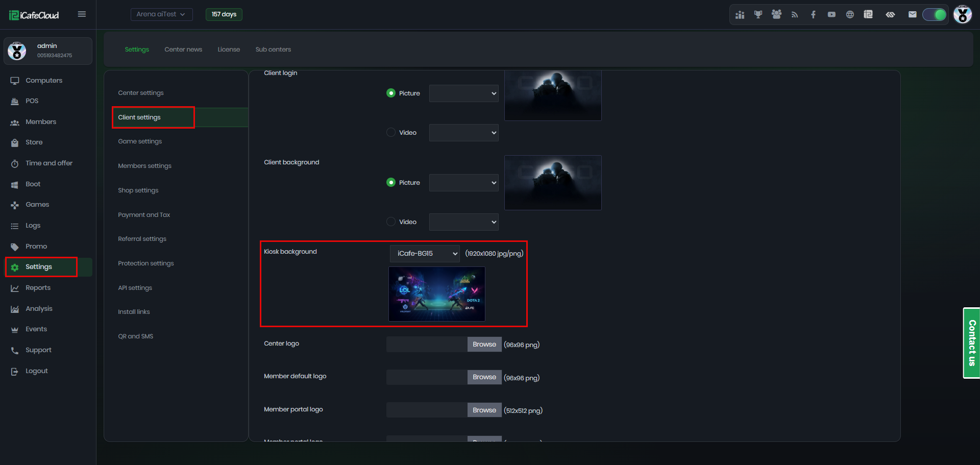Open API settings in the settings menu
The height and width of the screenshot is (465, 980).
(135, 288)
